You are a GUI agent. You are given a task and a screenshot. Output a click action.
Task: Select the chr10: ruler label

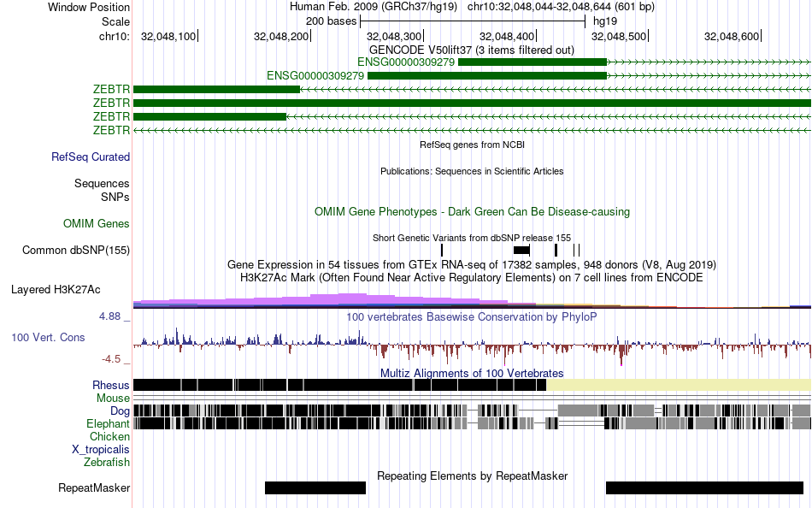pyautogui.click(x=114, y=36)
